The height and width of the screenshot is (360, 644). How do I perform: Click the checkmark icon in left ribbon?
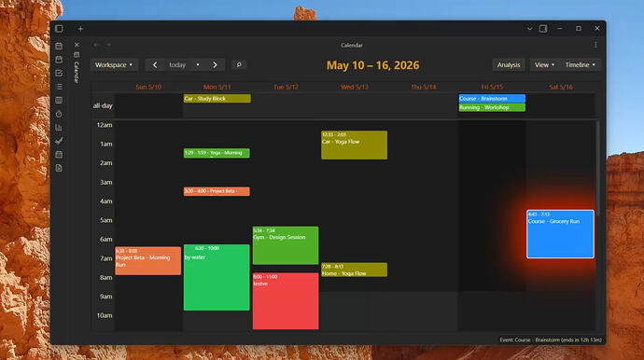click(x=59, y=141)
